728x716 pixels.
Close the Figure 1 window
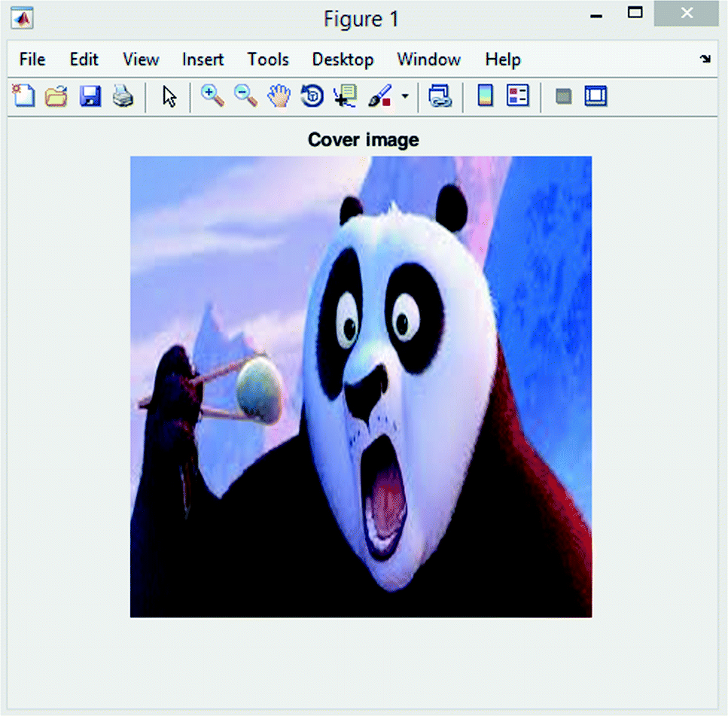(x=687, y=13)
